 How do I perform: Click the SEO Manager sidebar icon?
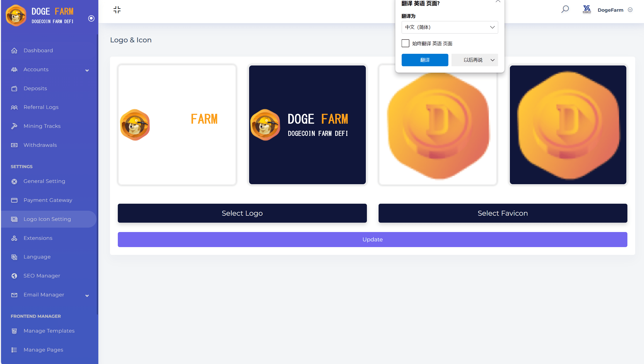[x=14, y=276]
